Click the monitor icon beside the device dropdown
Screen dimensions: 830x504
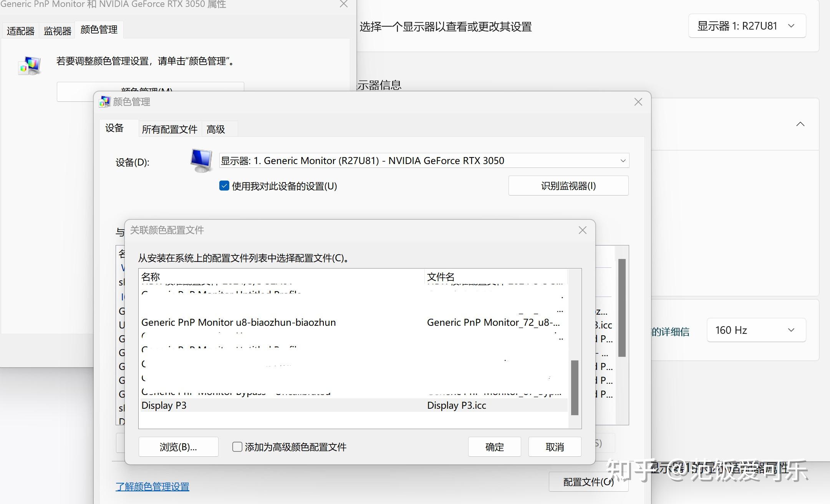(201, 161)
